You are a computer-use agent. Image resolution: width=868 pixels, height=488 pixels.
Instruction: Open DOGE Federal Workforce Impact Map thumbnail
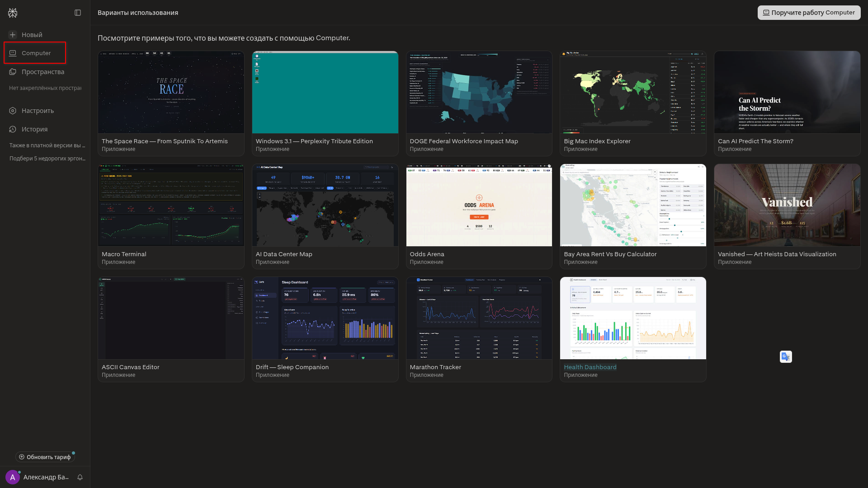pyautogui.click(x=479, y=92)
